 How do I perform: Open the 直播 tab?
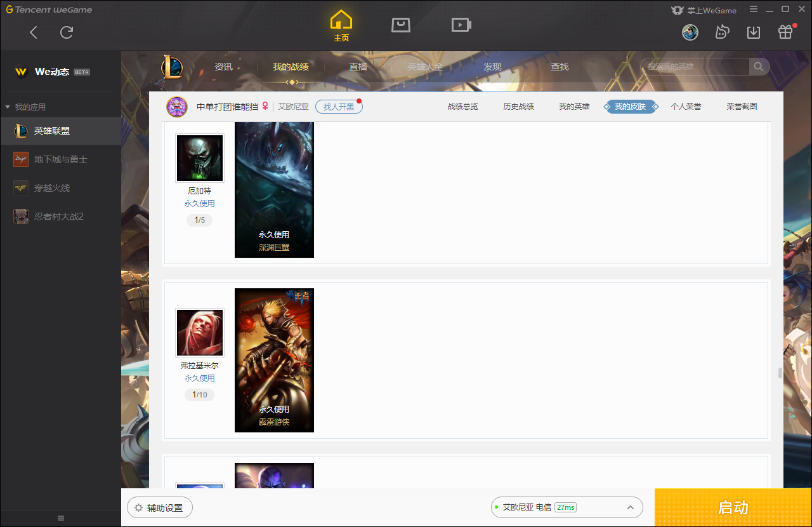[x=358, y=67]
